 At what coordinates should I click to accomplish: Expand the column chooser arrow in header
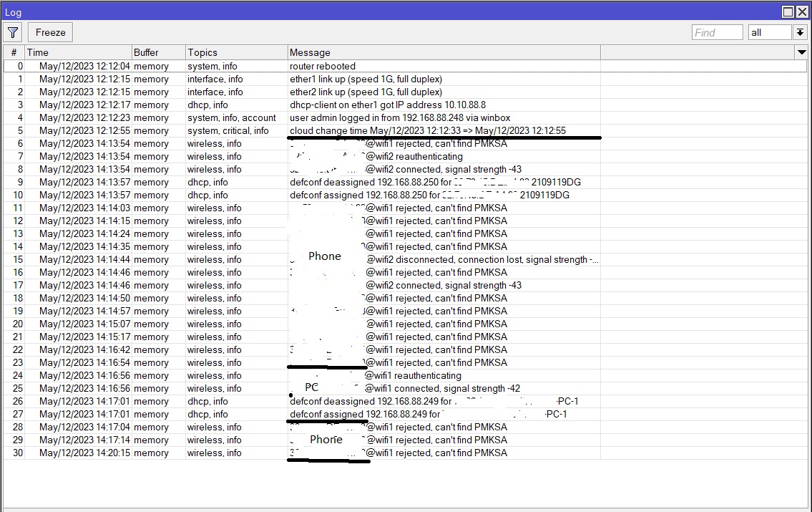coord(802,52)
